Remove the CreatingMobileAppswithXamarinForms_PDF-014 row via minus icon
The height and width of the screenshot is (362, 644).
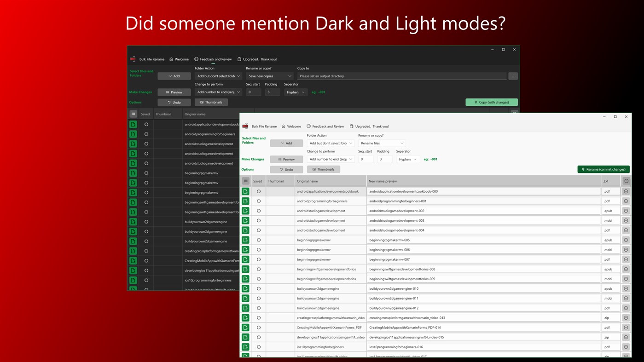point(626,328)
